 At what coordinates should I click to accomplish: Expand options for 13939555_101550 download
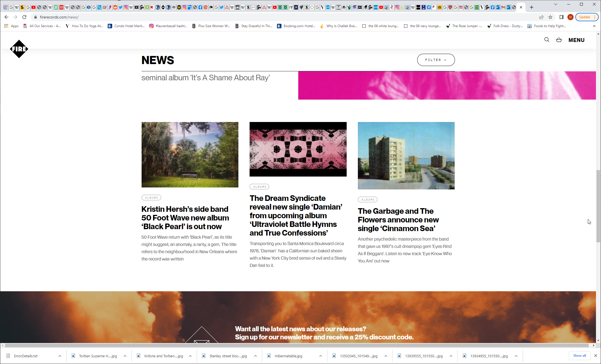coord(451,356)
